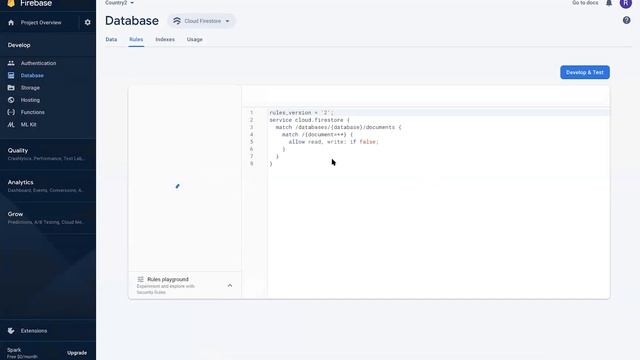Click the Firebase logo icon
This screenshot has width=640, height=360.
(x=11, y=3)
